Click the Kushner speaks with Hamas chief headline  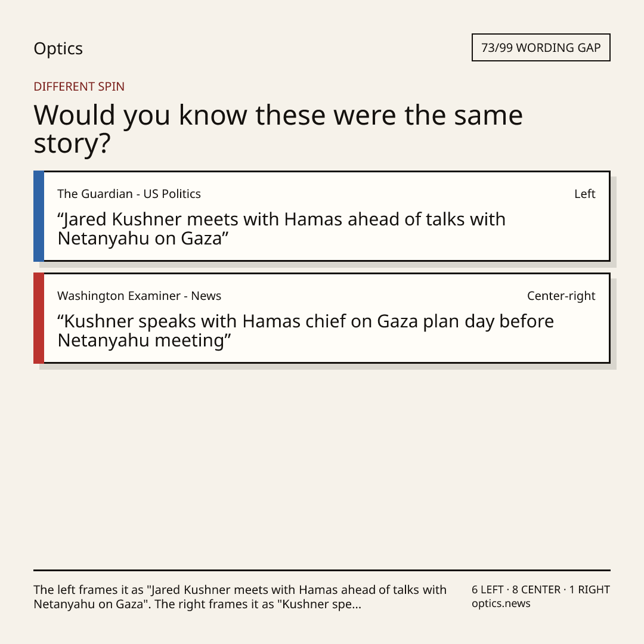(x=305, y=330)
